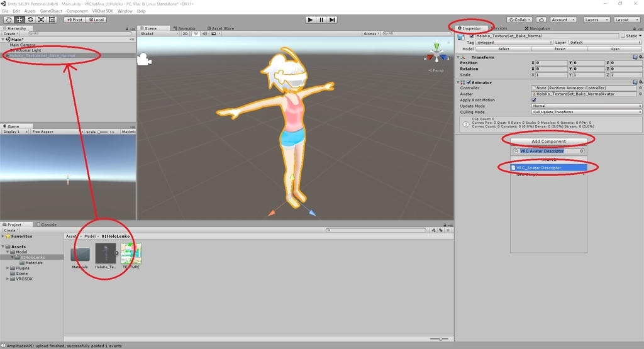
Task: Collapse the Transform component
Action: 458,57
